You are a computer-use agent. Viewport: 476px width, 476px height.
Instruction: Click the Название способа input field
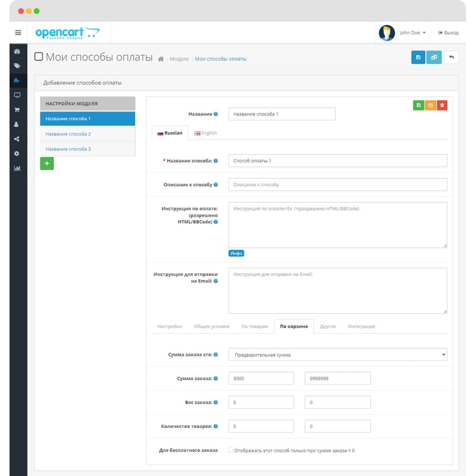point(337,161)
